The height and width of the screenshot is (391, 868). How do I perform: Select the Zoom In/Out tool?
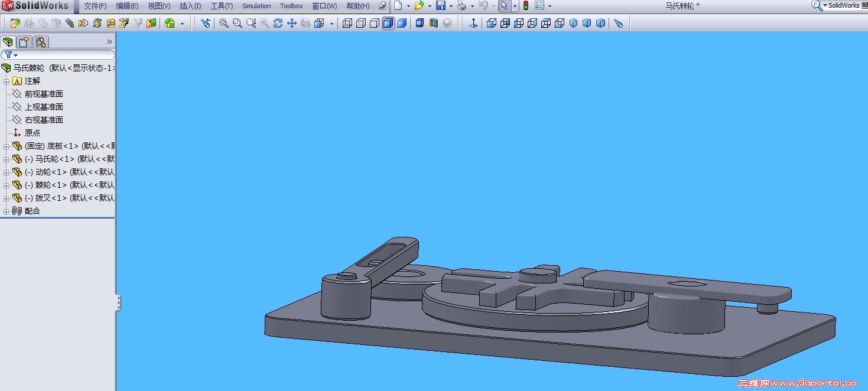pyautogui.click(x=251, y=23)
